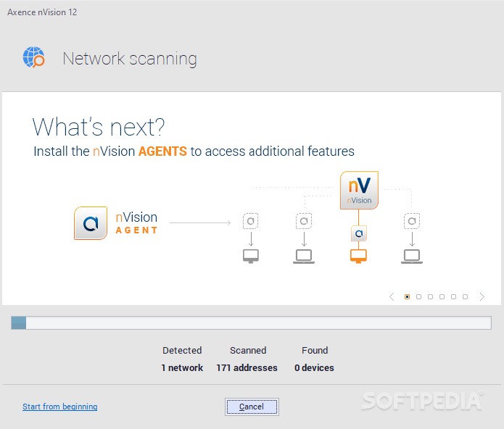Screen dimensions: 504x429
Task: Click the small agent icon above orange monitor
Action: pos(359,233)
